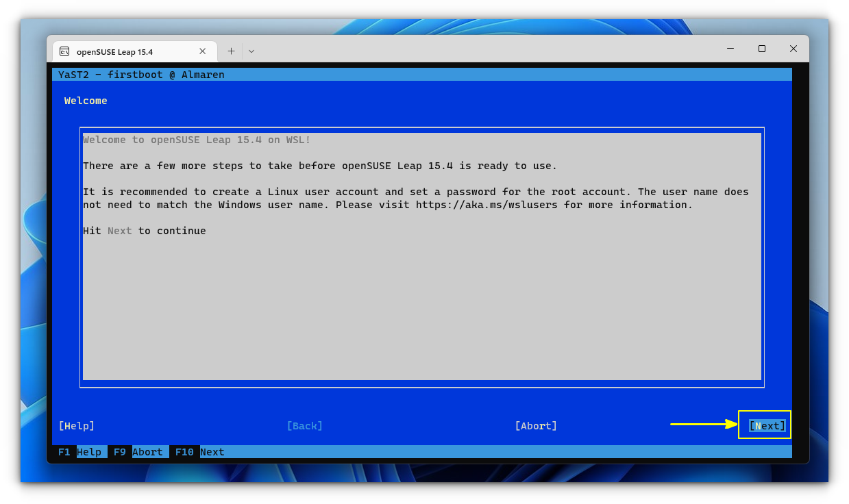Click F1 Help in the function key bar
This screenshot has height=504, width=849.
(x=79, y=452)
